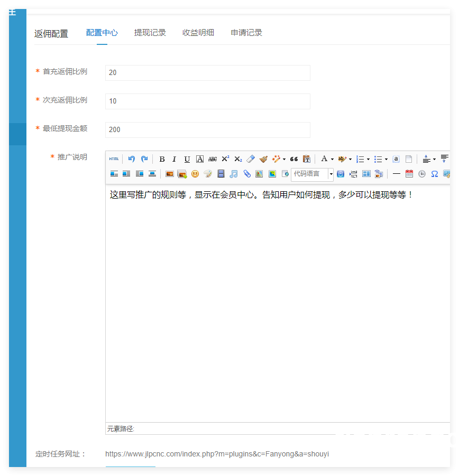Image resolution: width=459 pixels, height=476 pixels.
Task: Insert a page break
Action: pyautogui.click(x=353, y=174)
